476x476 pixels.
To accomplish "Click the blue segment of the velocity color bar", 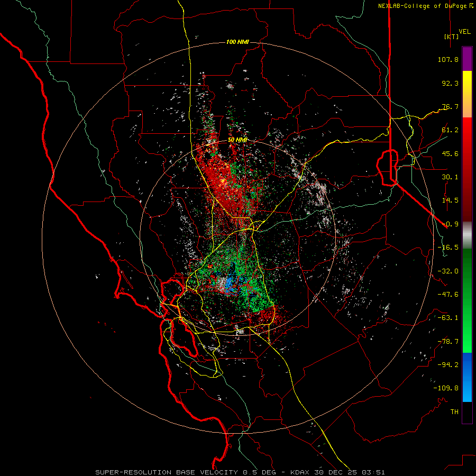I will [467, 377].
